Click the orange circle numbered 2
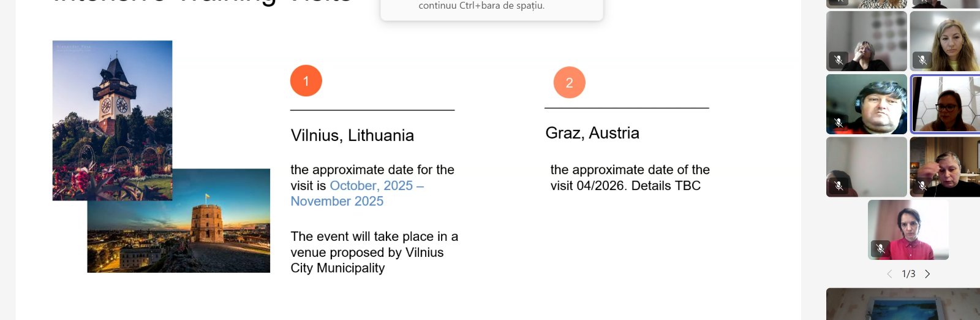Viewport: 980px width, 320px height. pyautogui.click(x=569, y=83)
